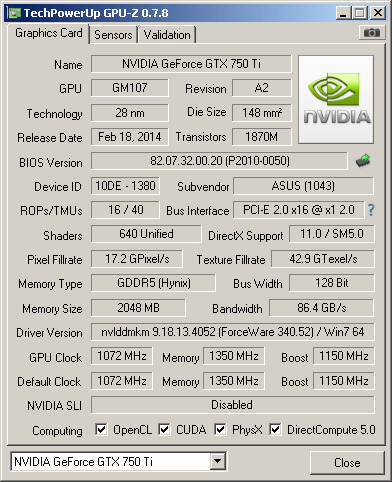This screenshot has width=392, height=482.
Task: Click the GPU-Z title bar icon
Action: pyautogui.click(x=14, y=13)
